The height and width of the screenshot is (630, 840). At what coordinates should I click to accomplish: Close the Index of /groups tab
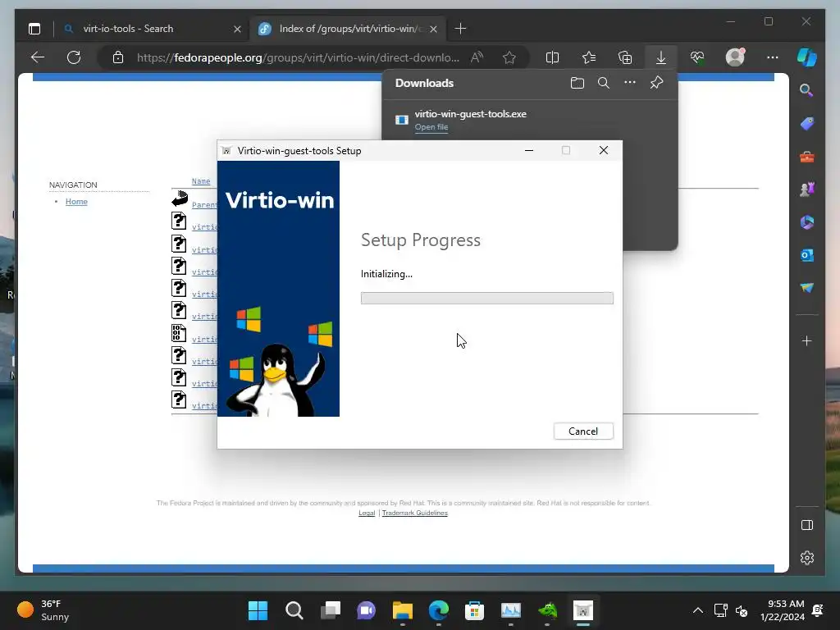[x=433, y=29]
